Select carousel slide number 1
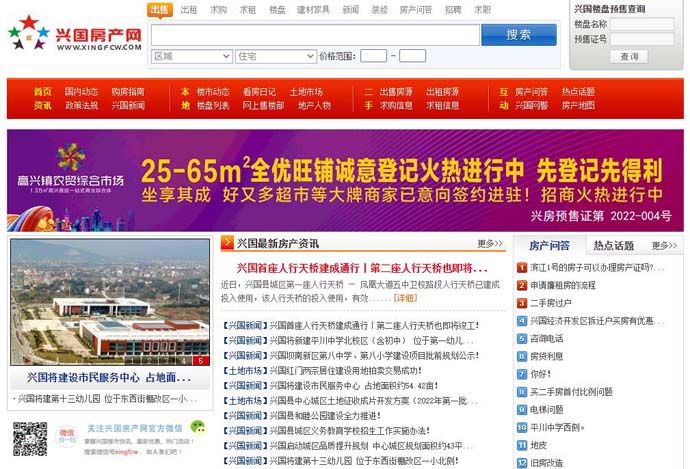 tap(132, 360)
